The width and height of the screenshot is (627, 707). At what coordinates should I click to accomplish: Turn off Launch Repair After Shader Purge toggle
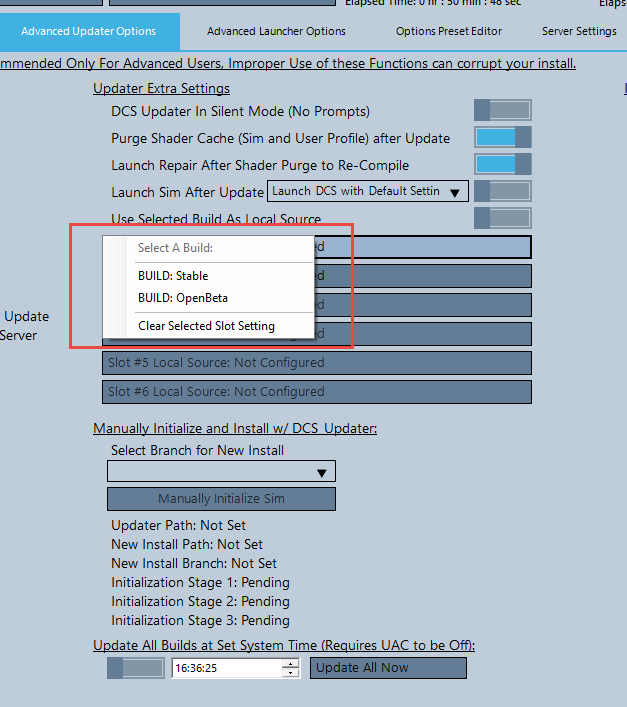tap(503, 165)
